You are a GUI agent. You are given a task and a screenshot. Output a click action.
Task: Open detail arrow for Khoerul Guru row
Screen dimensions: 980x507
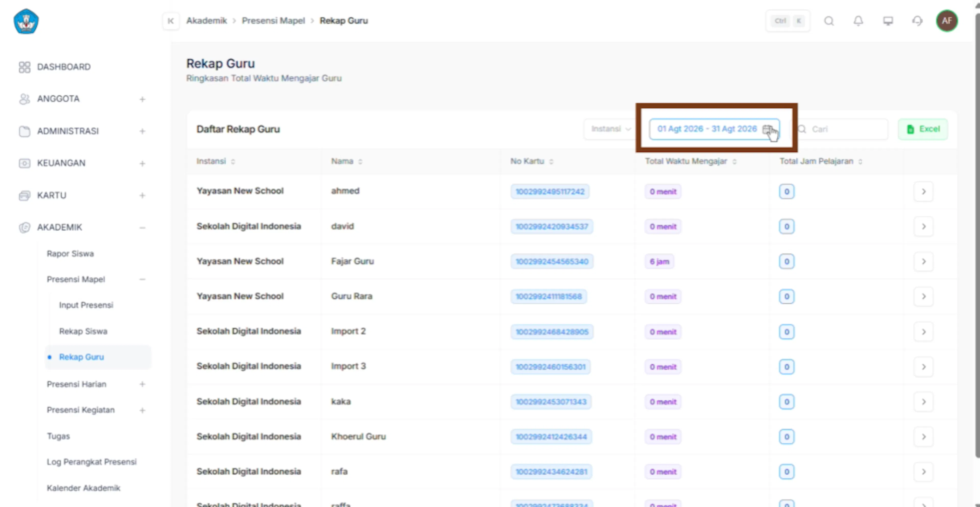tap(923, 437)
